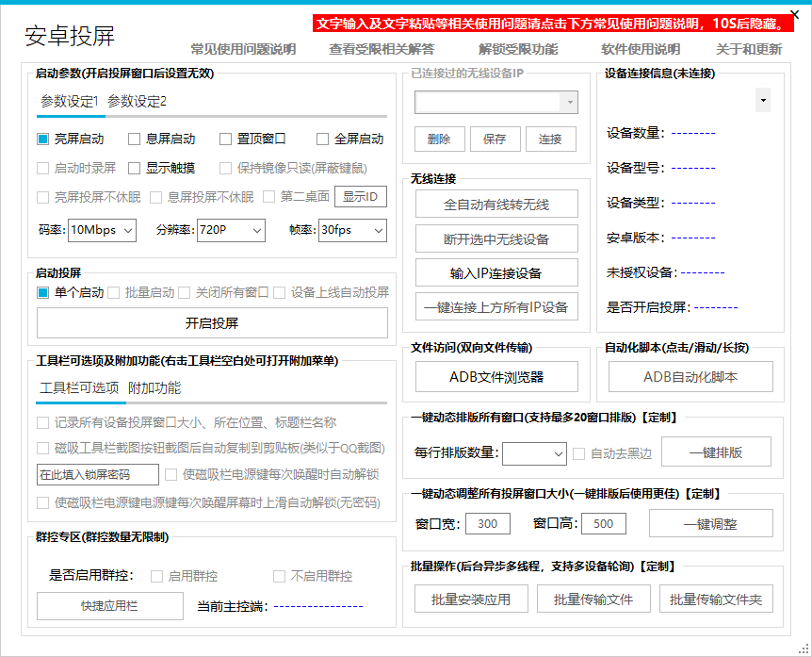Click the 全自动有线转无线 button

tap(496, 205)
